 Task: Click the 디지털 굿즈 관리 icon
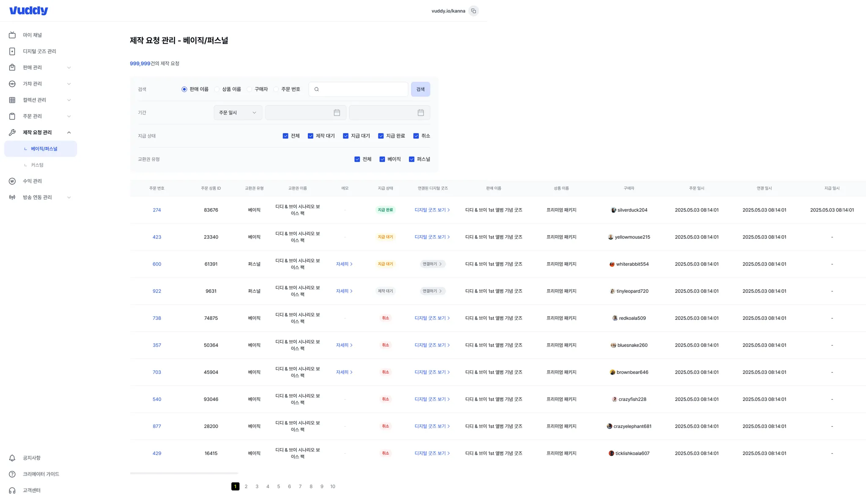pos(12,51)
